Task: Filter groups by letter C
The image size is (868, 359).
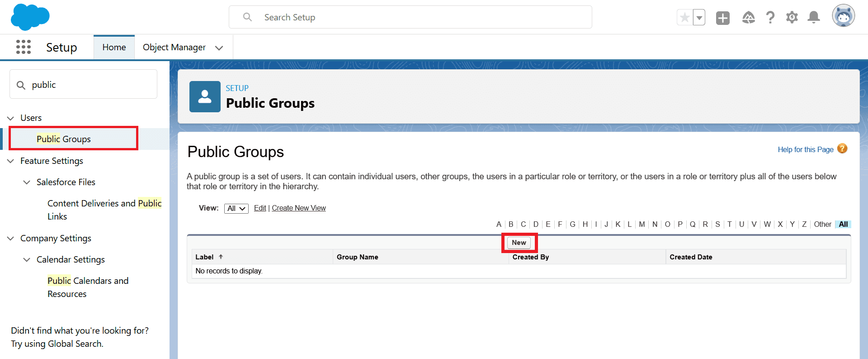Action: click(x=523, y=225)
